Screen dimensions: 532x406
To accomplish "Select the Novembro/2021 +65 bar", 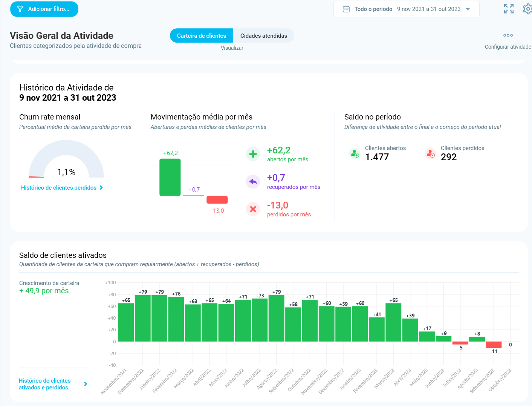I will click(x=126, y=323).
